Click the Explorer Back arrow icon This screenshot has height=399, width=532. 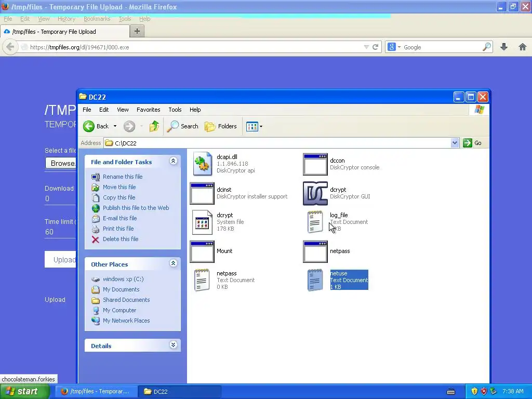coord(89,126)
